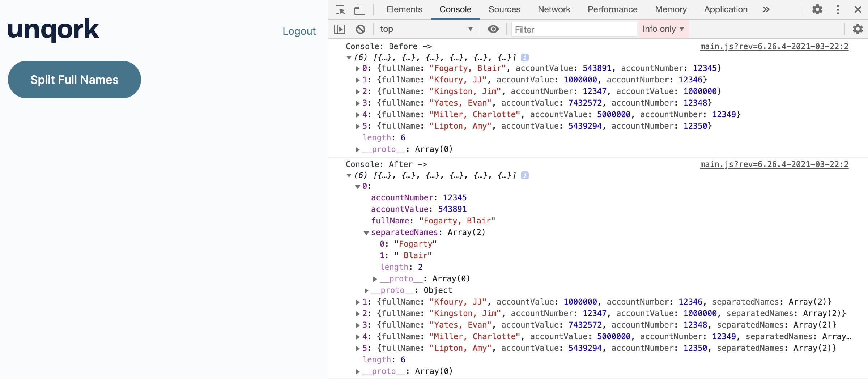Collapse the Before array of six objects

349,58
